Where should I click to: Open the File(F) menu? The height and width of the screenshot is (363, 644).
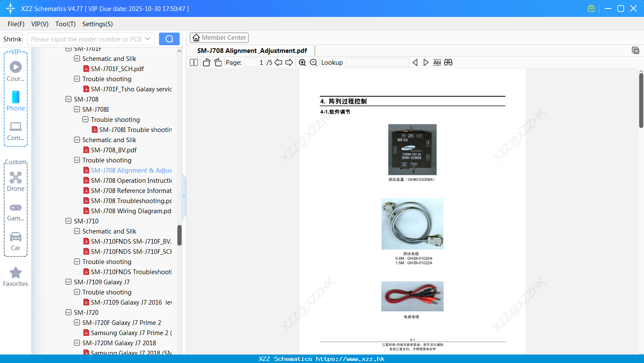click(x=16, y=24)
